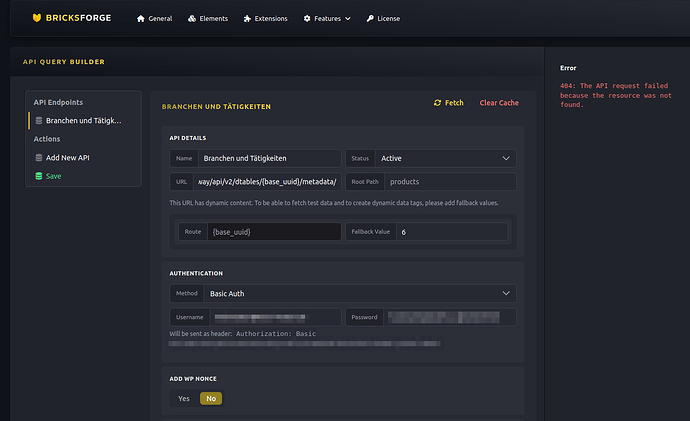Click the Features gear icon
The image size is (690, 421).
coord(307,18)
